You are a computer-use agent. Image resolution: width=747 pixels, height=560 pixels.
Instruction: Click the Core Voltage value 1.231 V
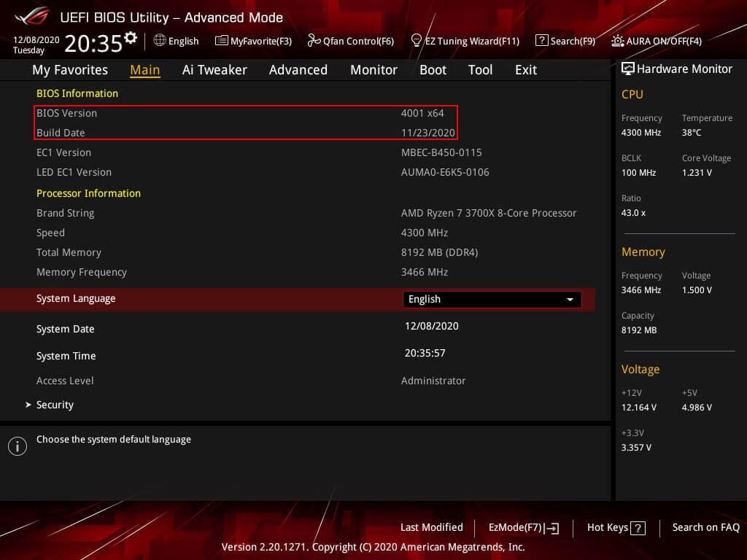click(697, 172)
